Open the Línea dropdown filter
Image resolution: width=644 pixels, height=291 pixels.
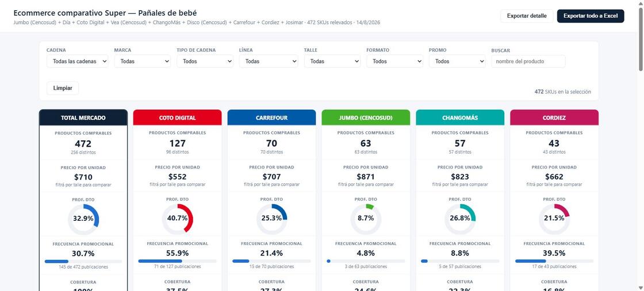click(x=269, y=61)
